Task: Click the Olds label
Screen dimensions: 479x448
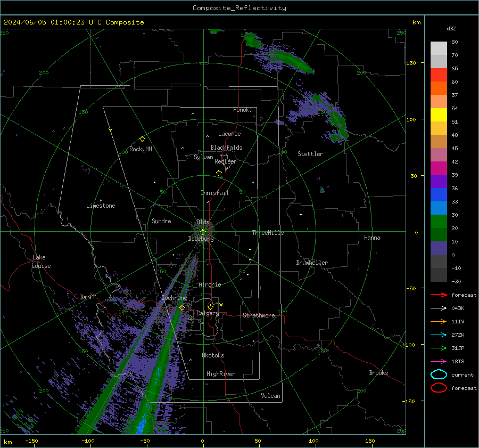Action: click(203, 222)
